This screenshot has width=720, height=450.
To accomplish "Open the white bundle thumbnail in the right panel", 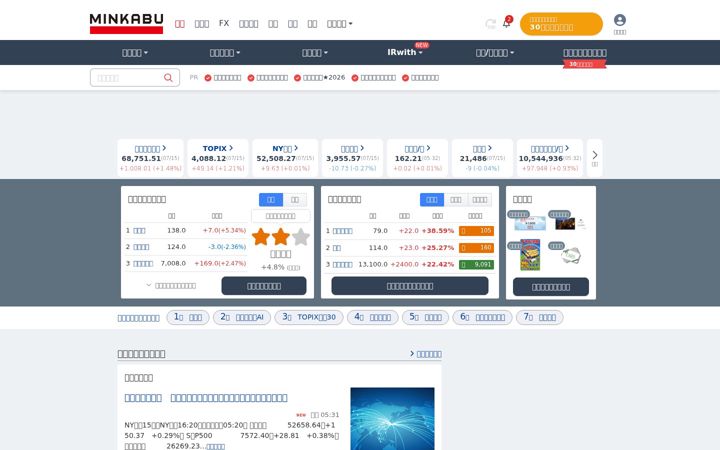I will [x=571, y=255].
